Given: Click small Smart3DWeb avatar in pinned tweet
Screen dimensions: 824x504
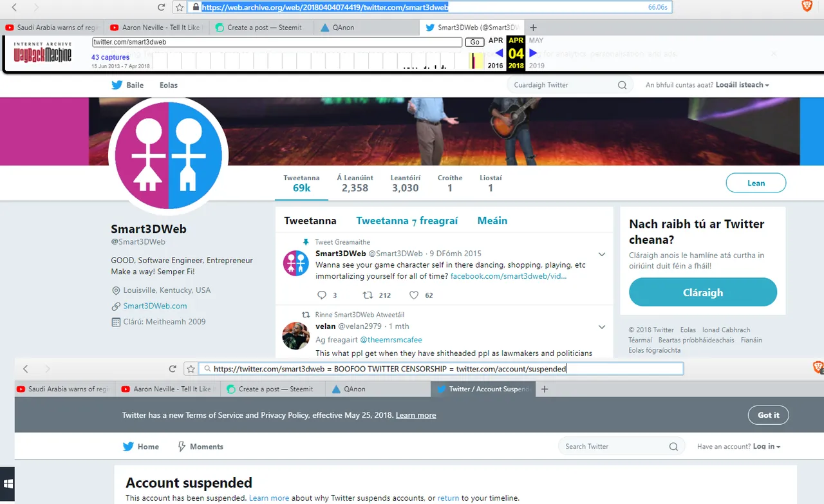Looking at the screenshot, I should (x=296, y=263).
